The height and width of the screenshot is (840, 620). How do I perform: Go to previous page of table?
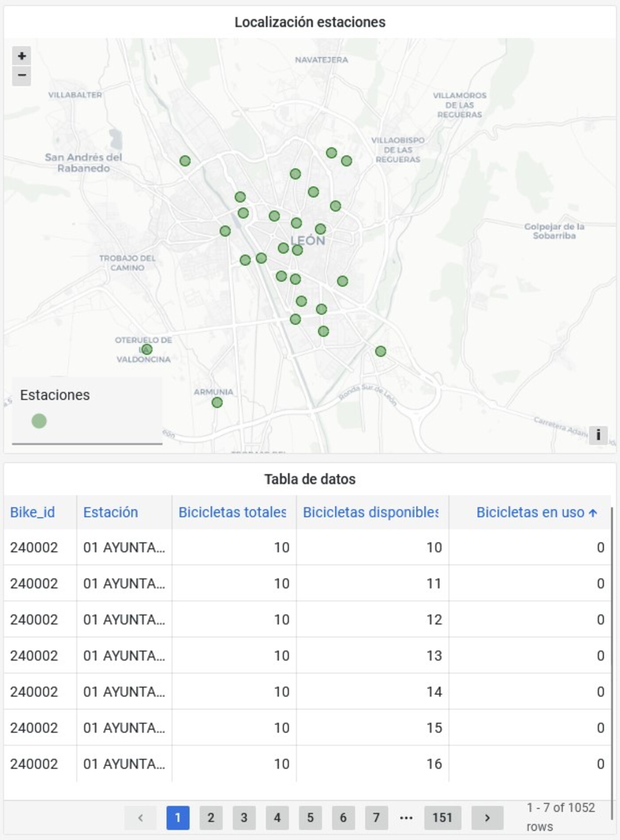[x=140, y=817]
